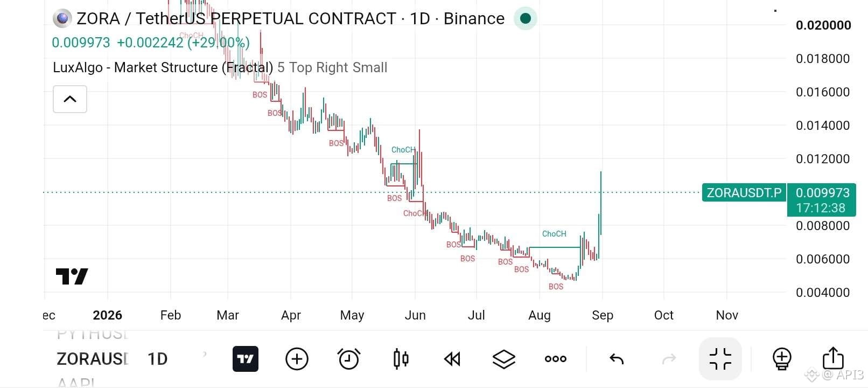Collapse indicator legend with chevron up
This screenshot has width=868, height=388.
tap(70, 99)
